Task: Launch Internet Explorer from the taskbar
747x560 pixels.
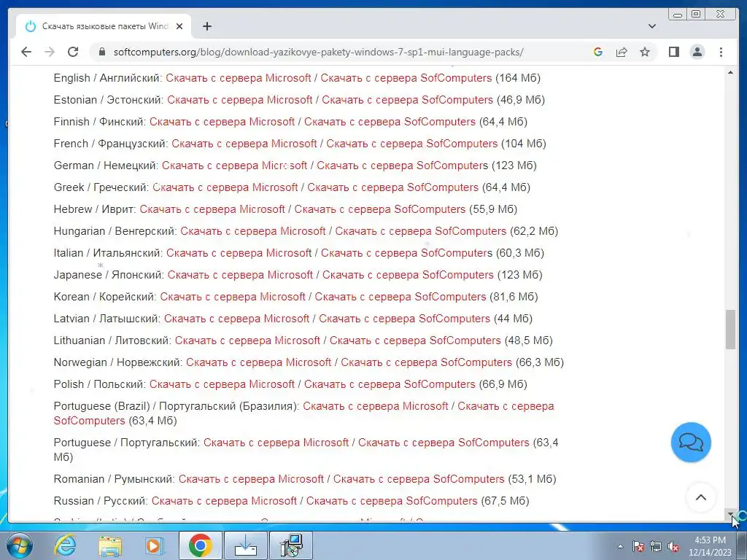Action: [x=65, y=545]
